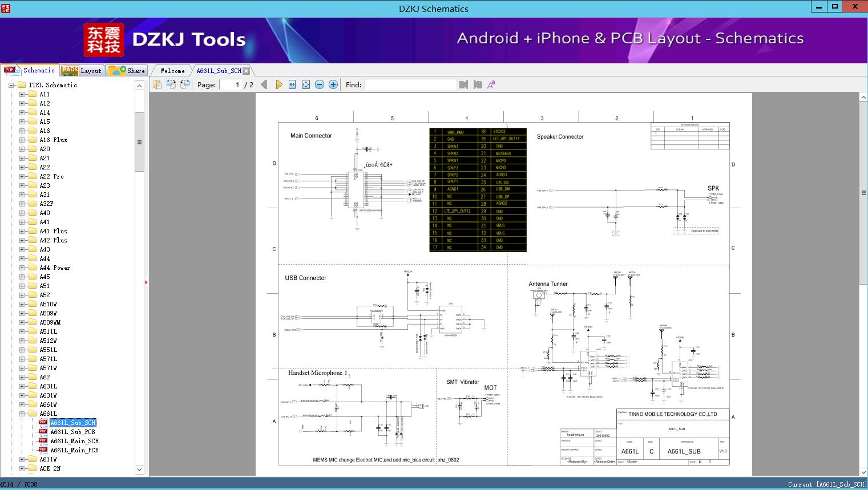Viewport: 868px width, 490px height.
Task: Expand the ACE 2N folder node
Action: tap(22, 468)
